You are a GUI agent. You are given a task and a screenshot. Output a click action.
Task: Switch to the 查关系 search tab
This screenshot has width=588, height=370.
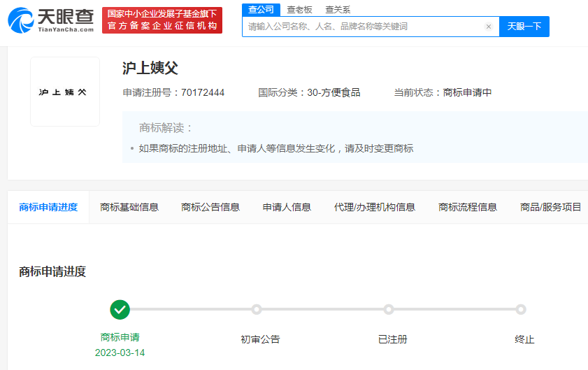pyautogui.click(x=338, y=10)
